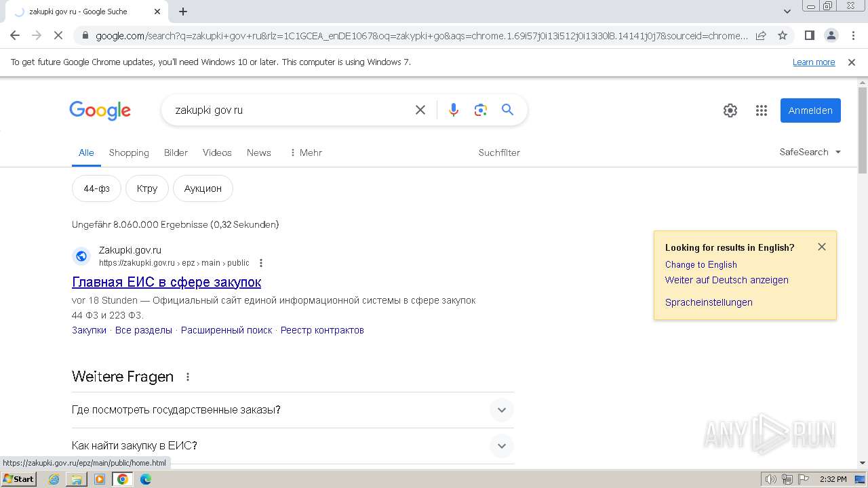Open 'Главная ЕИС в сфере закупок' result
The width and height of the screenshot is (868, 488).
[166, 282]
